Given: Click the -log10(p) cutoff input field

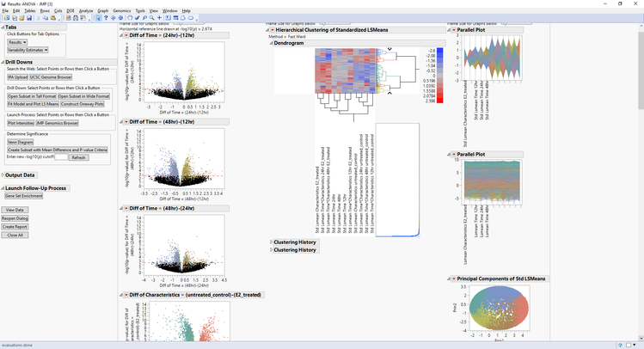Looking at the screenshot, I should [61, 157].
